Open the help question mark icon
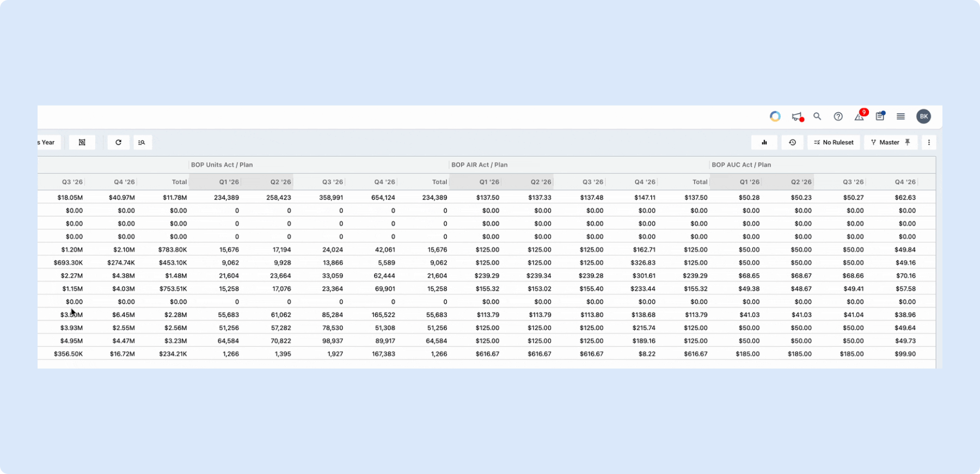This screenshot has width=980, height=474. click(x=838, y=116)
